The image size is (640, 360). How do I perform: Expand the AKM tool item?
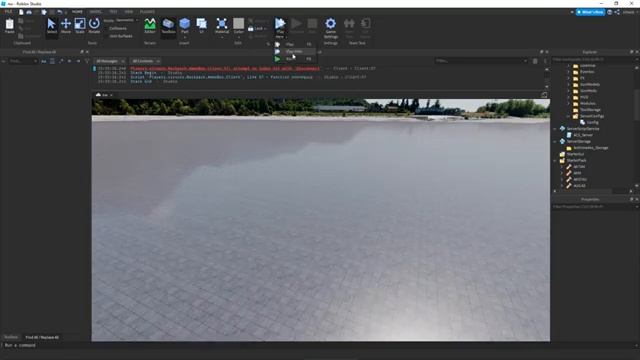(x=562, y=173)
